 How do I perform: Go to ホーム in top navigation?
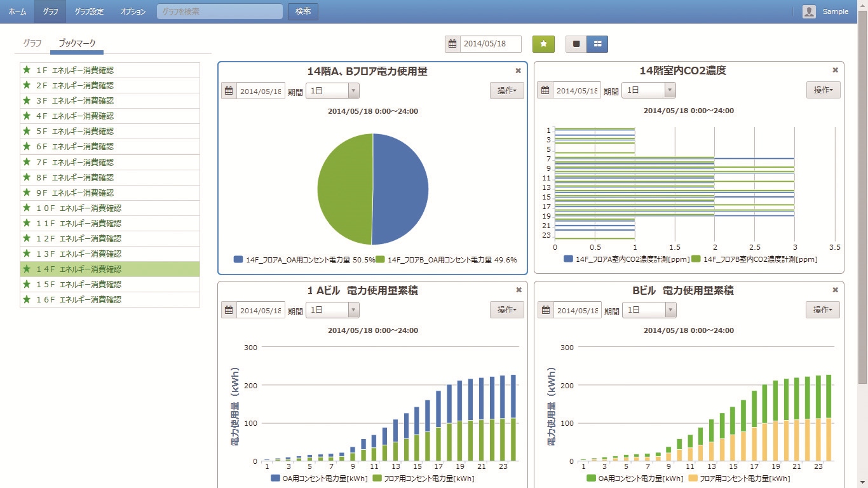tap(17, 11)
